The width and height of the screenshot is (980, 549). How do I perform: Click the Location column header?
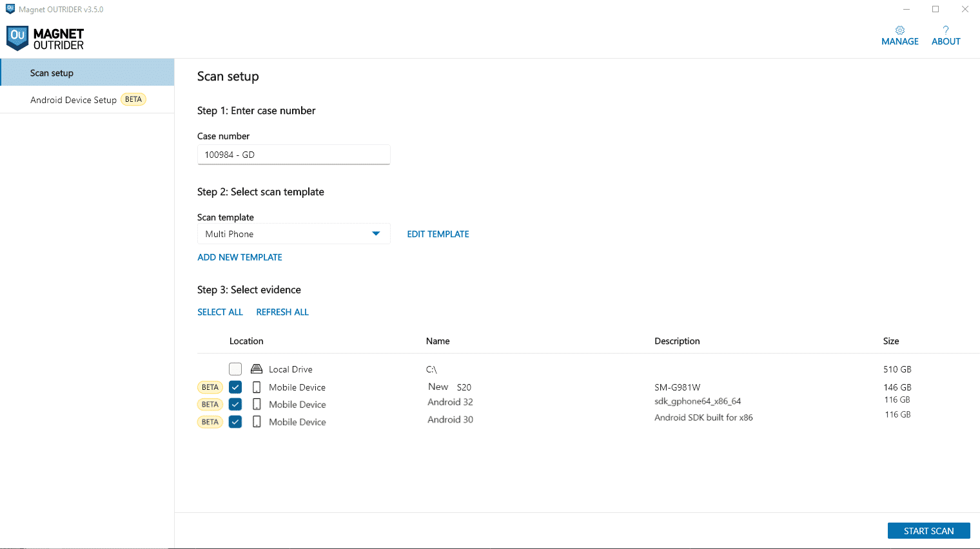[x=246, y=341]
